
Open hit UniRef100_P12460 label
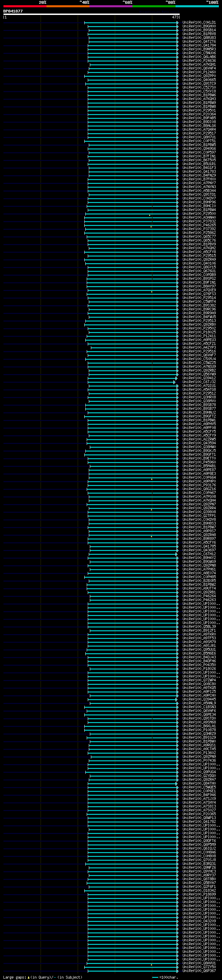pos(199,72)
